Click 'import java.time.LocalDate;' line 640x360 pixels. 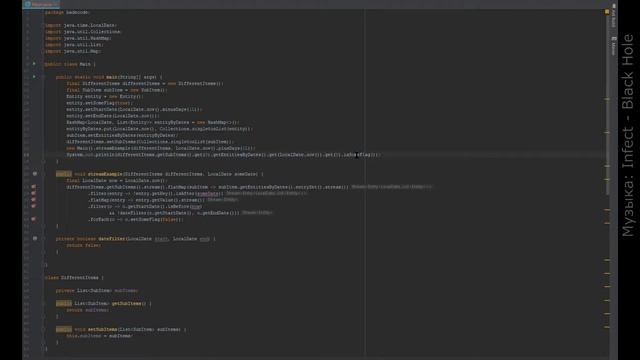coord(81,25)
